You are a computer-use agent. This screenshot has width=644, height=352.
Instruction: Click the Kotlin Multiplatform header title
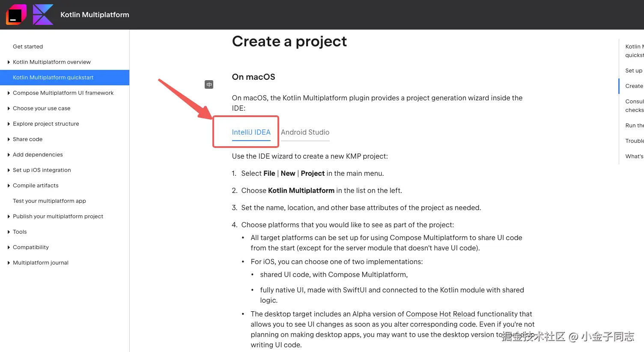click(x=95, y=15)
